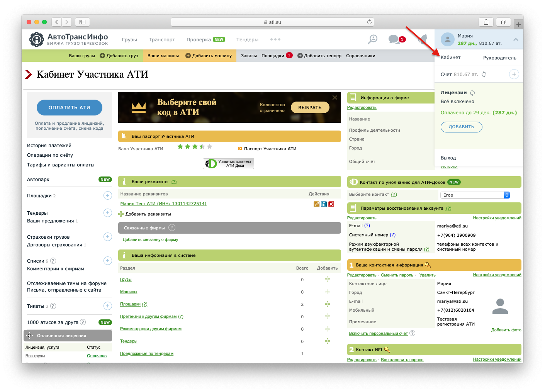The image size is (545, 392).
Task: Refresh licenses icon next to Лицензии
Action: [x=472, y=93]
